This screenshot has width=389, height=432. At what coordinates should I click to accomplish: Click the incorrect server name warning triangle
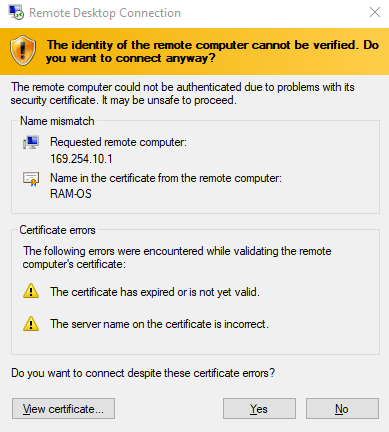point(31,324)
